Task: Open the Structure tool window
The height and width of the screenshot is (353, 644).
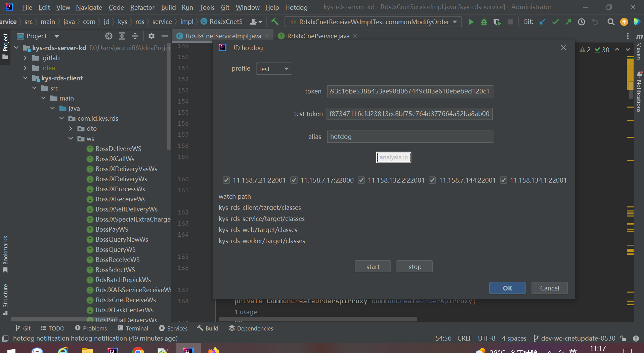Action: [5, 299]
